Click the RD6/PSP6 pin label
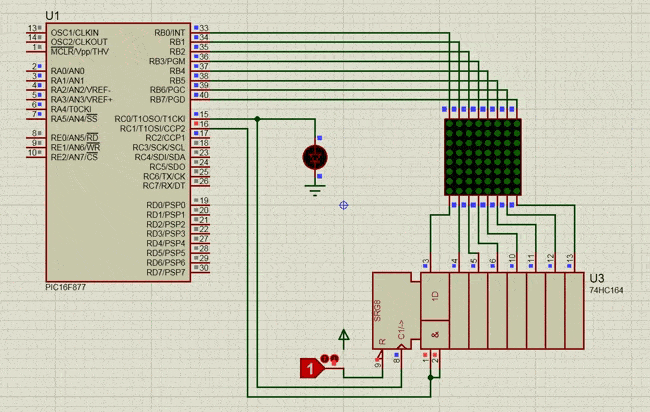This screenshot has height=412, width=650. pos(166,263)
